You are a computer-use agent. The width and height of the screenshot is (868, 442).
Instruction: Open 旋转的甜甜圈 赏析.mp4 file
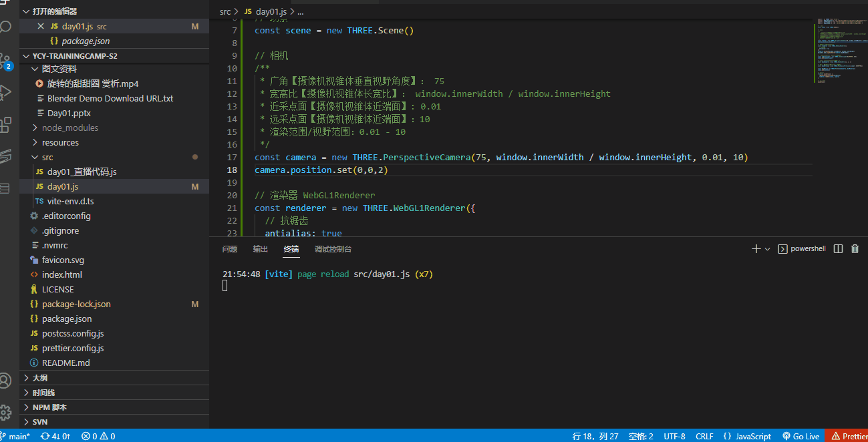[x=114, y=83]
